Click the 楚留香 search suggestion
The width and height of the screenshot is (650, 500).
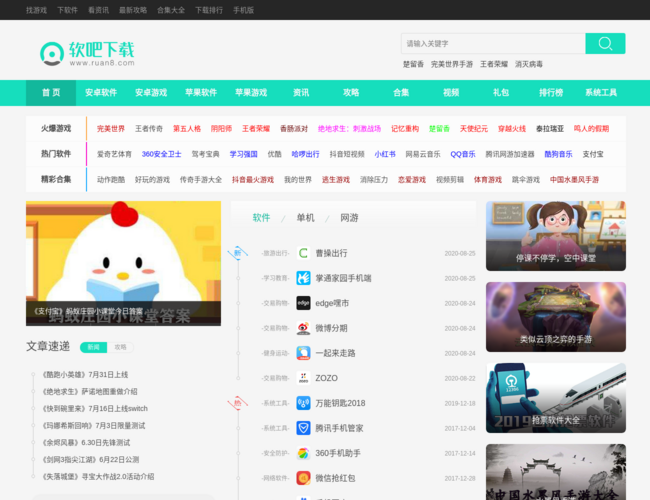coord(413,64)
